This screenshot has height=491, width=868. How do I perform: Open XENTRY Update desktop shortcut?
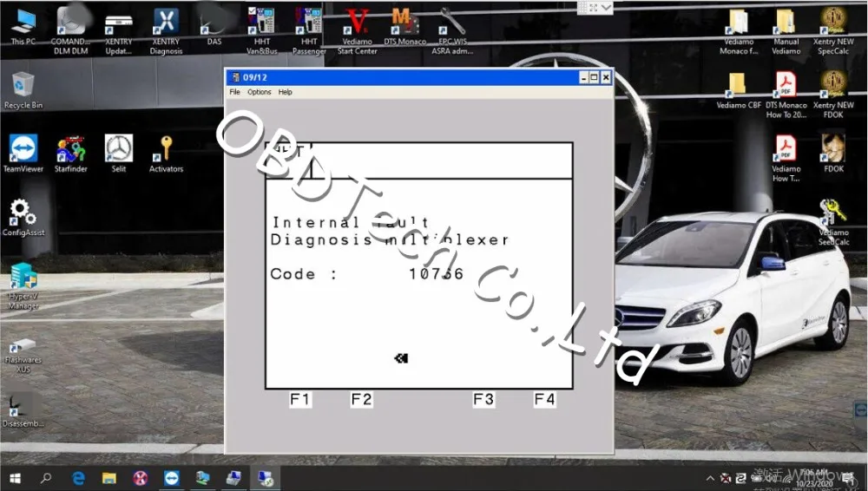(x=118, y=31)
